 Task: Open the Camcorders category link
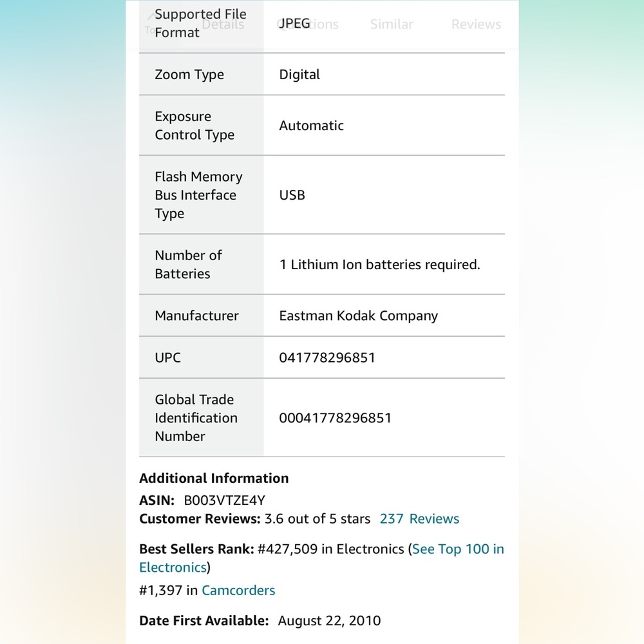(238, 590)
